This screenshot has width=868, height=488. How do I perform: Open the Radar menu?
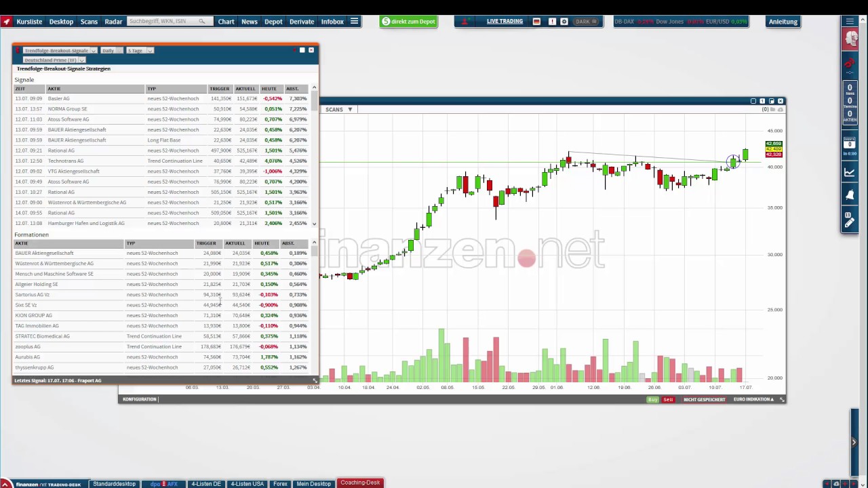113,22
